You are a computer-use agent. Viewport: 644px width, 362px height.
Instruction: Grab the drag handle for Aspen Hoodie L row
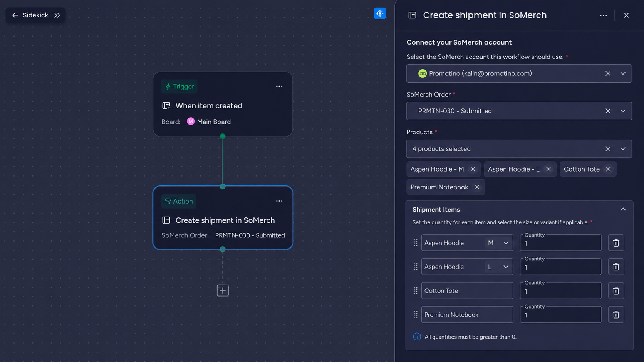415,267
